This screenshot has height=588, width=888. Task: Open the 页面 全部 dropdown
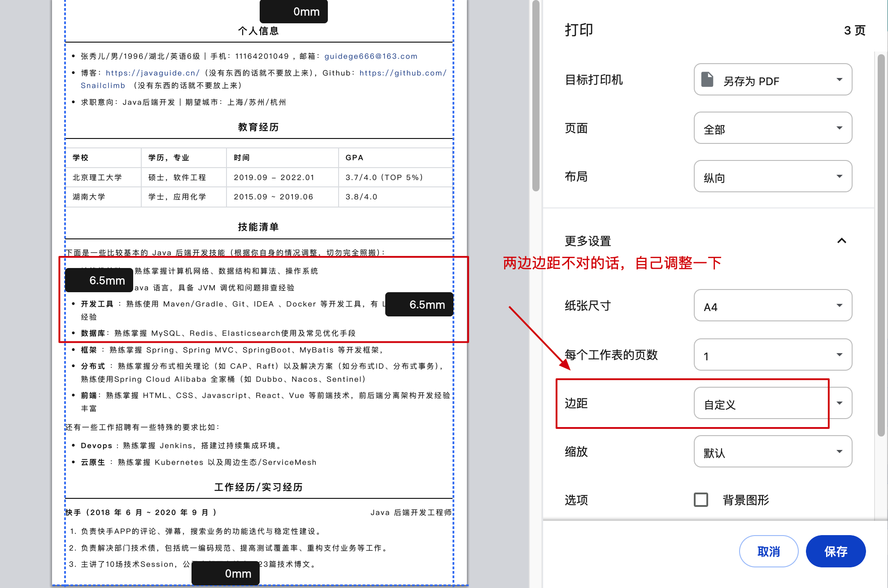click(772, 128)
